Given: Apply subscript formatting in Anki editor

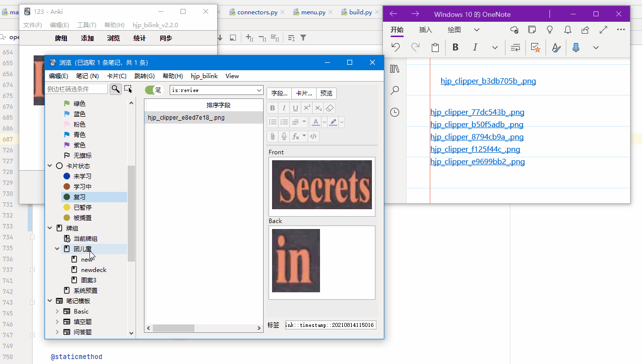Looking at the screenshot, I should pos(319,108).
